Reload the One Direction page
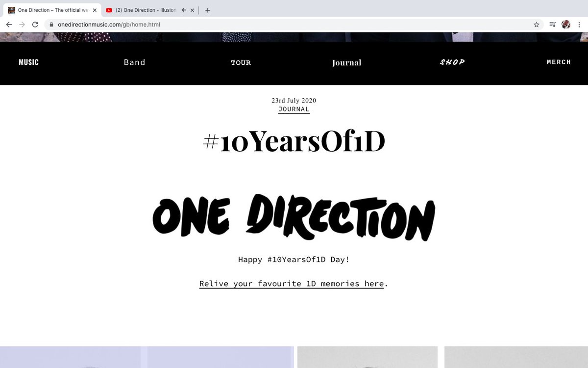The width and height of the screenshot is (588, 368). [x=35, y=24]
